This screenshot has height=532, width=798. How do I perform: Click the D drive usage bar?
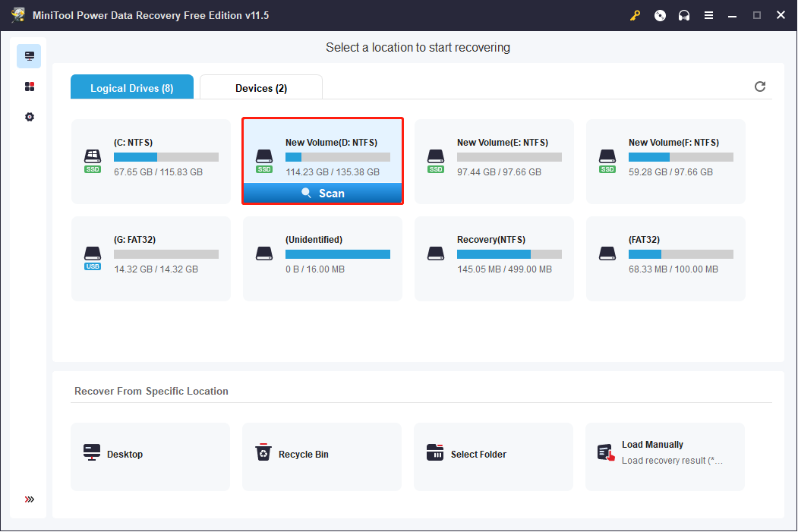[x=338, y=157]
